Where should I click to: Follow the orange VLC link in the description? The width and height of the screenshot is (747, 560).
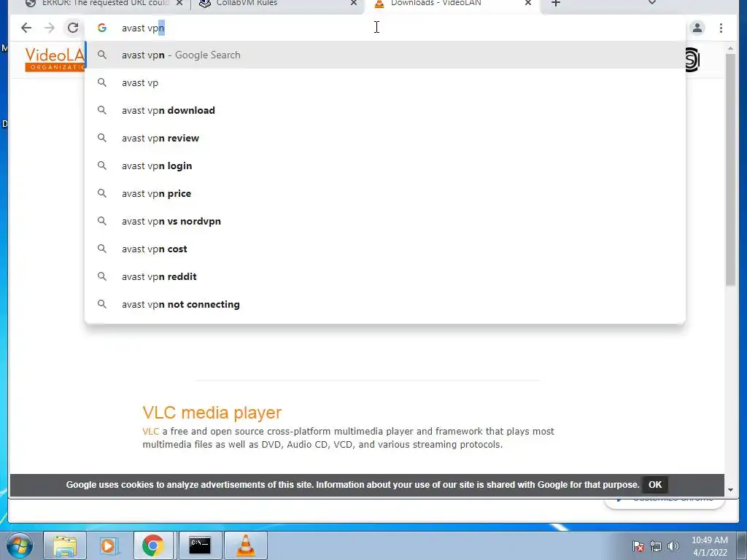150,432
